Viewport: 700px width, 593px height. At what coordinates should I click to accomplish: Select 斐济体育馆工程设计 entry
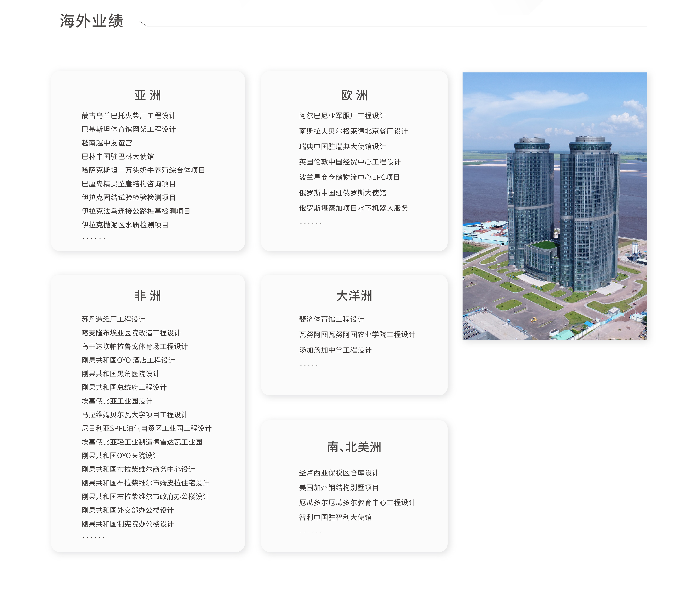[331, 319]
